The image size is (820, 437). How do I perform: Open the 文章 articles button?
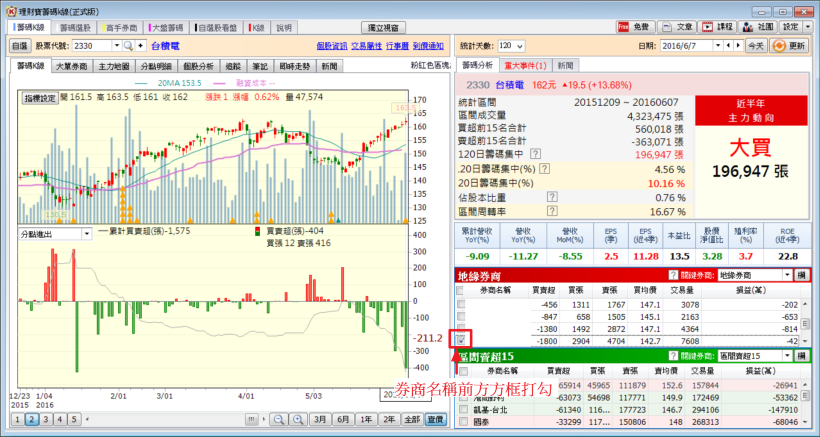[678, 27]
